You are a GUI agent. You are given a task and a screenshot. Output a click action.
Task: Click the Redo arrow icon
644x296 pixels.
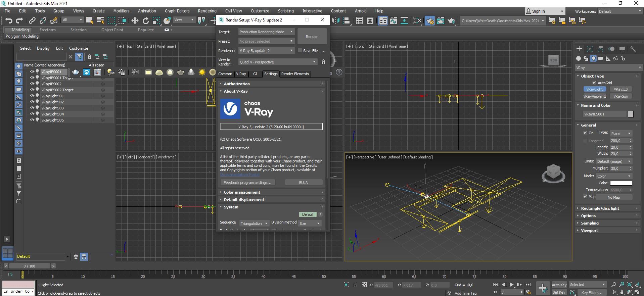(19, 21)
